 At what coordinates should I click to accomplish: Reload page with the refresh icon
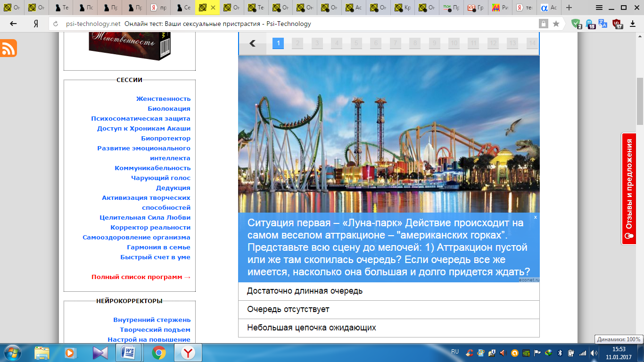pyautogui.click(x=56, y=24)
